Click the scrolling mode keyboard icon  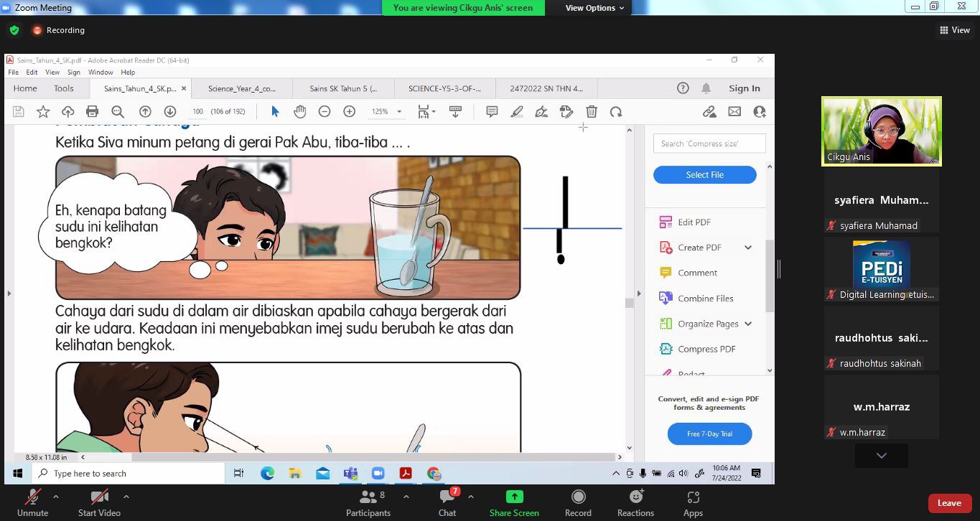[x=455, y=112]
